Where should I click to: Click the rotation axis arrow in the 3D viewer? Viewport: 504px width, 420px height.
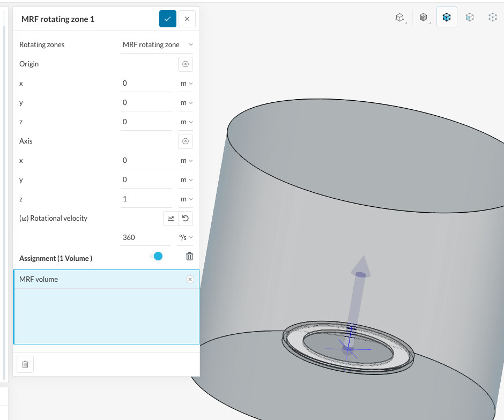point(358,298)
